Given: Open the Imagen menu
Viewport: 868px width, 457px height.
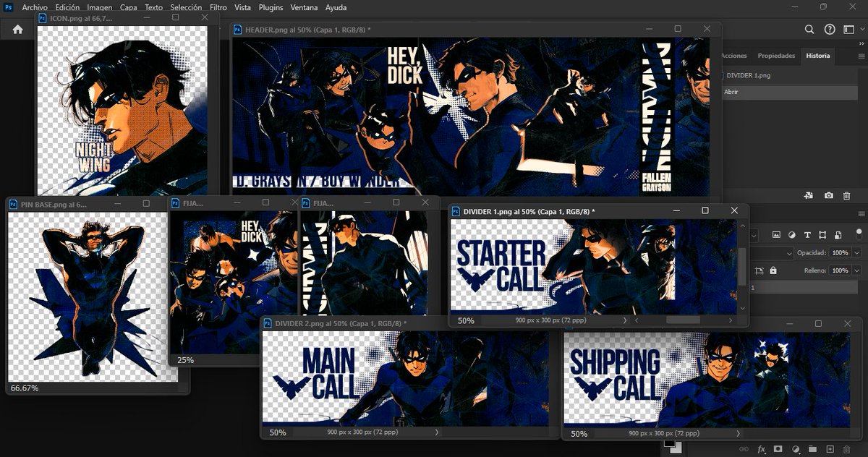Looking at the screenshot, I should click(100, 8).
